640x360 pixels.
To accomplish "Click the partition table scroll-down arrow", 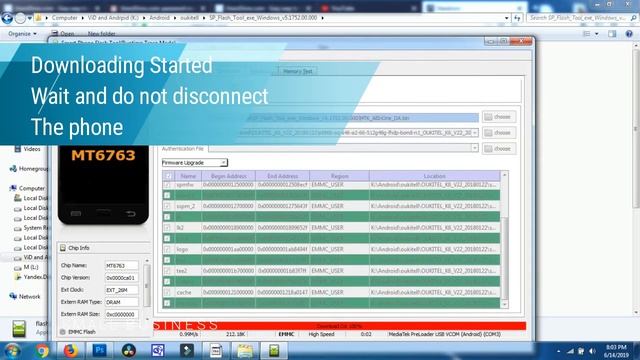I will click(x=504, y=304).
